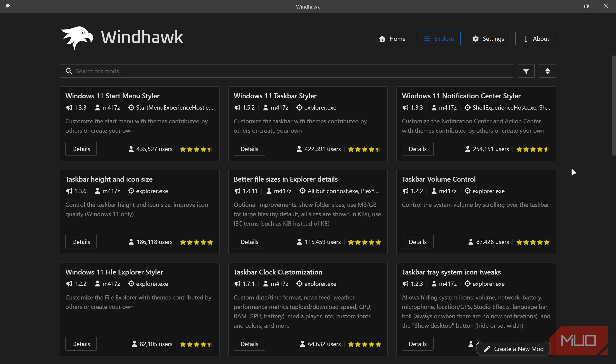Click the 422,391 users count
The image size is (616, 364).
[319, 149]
